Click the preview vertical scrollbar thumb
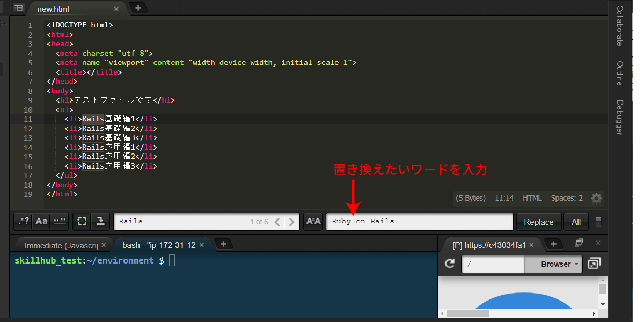Image resolution: width=644 pixels, height=322 pixels. point(603,289)
